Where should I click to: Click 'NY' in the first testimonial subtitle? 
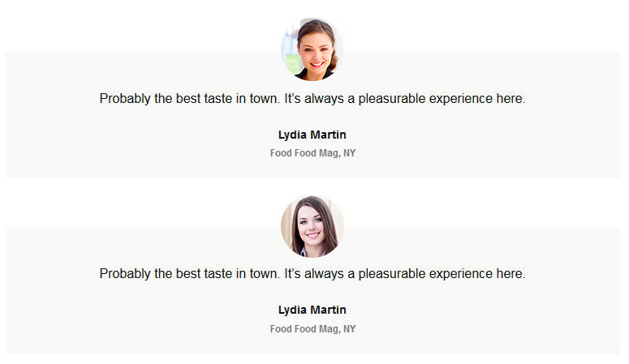(350, 153)
